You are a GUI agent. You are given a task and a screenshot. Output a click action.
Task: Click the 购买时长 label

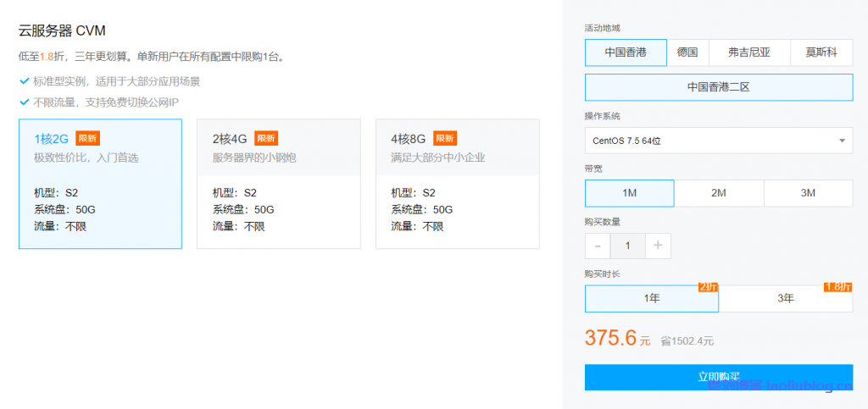pyautogui.click(x=603, y=274)
